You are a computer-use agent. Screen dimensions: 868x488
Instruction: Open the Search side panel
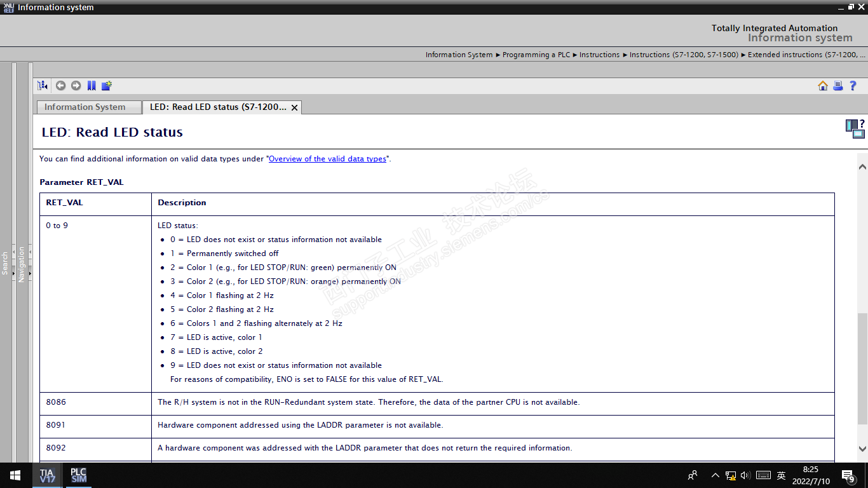(x=5, y=262)
